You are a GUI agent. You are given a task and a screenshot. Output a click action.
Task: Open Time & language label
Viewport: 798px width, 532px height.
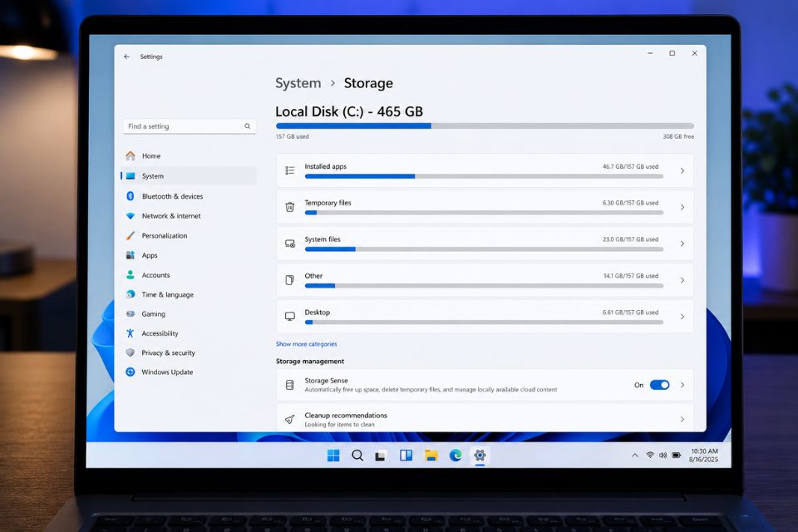pyautogui.click(x=167, y=294)
